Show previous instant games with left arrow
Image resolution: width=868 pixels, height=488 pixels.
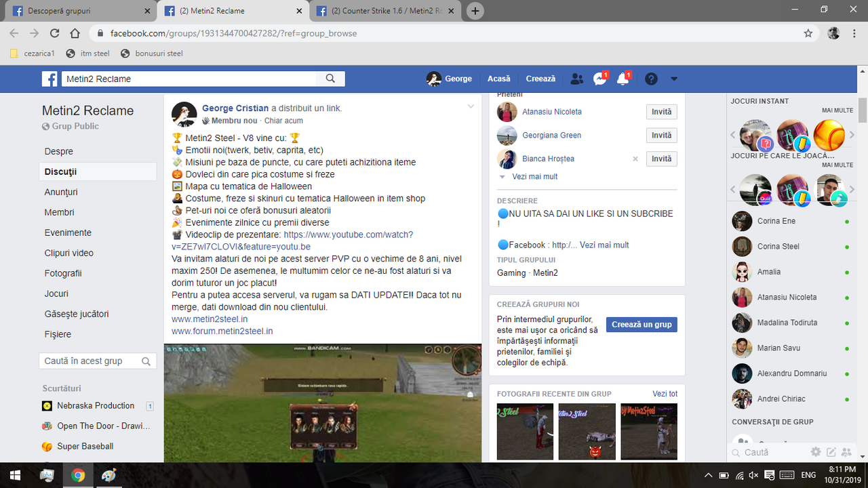[x=733, y=136]
